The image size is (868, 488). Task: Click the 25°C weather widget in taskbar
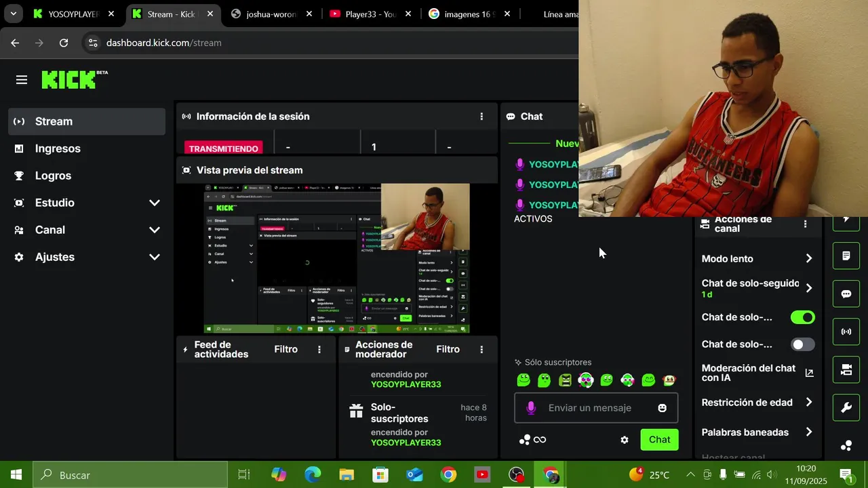(650, 475)
